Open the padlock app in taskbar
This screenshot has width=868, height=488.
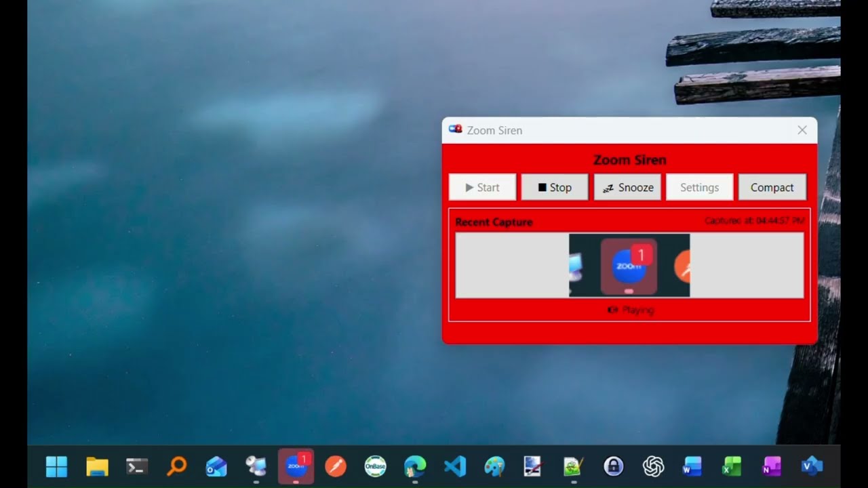614,466
